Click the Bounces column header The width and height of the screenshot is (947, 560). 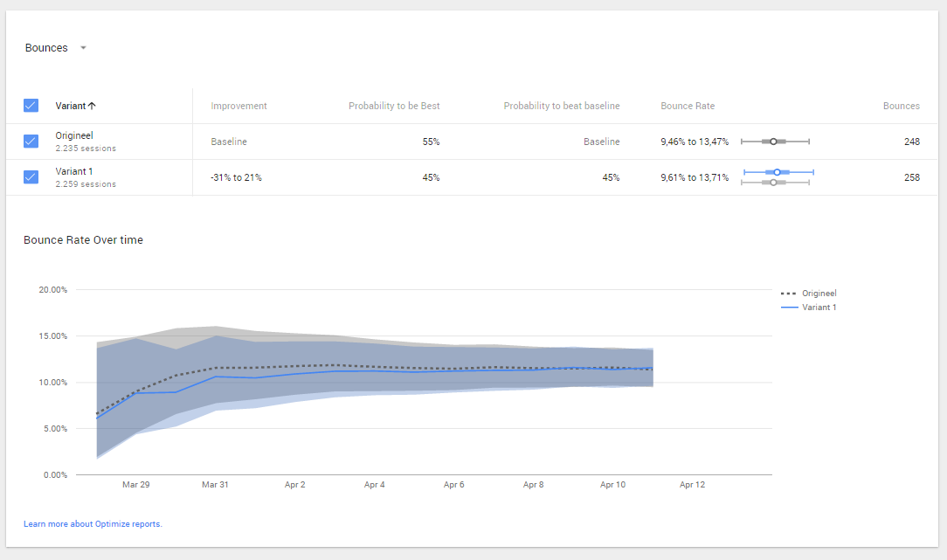point(901,106)
